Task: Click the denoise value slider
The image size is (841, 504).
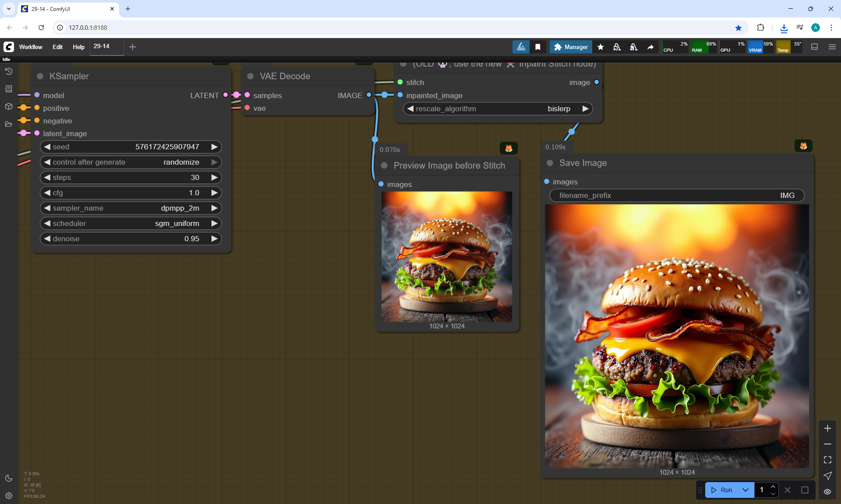Action: [131, 239]
